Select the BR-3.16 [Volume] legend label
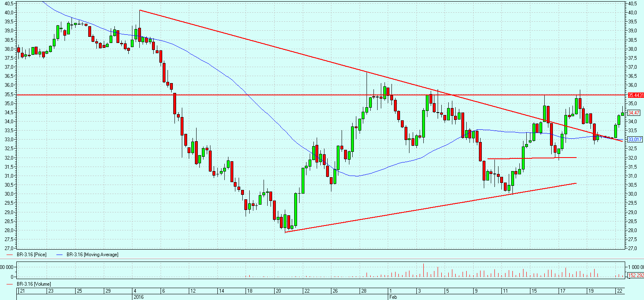644x300 pixels. click(34, 284)
